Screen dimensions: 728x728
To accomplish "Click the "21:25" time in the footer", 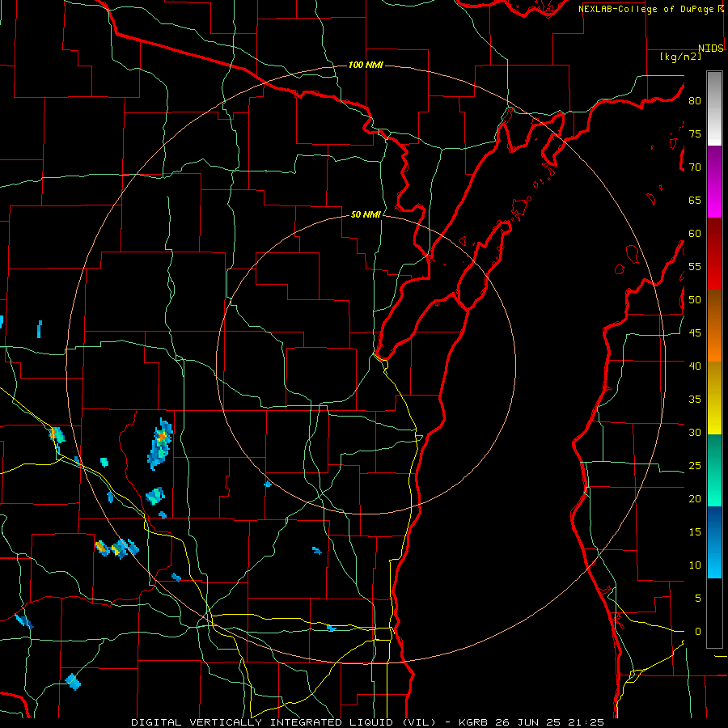I will [x=587, y=722].
